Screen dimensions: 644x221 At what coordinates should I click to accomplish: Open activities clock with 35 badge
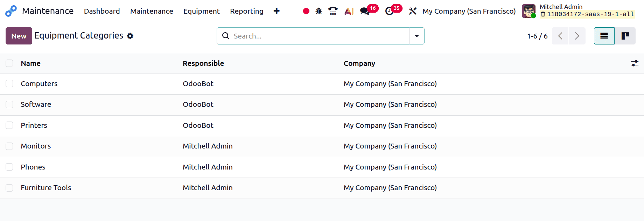pos(393,10)
